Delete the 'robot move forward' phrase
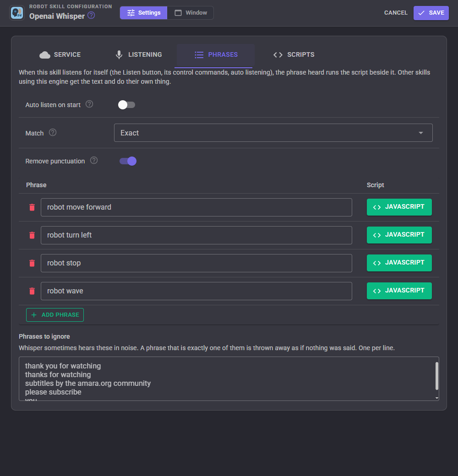Screen dimensions: 458x476 [x=32, y=207]
